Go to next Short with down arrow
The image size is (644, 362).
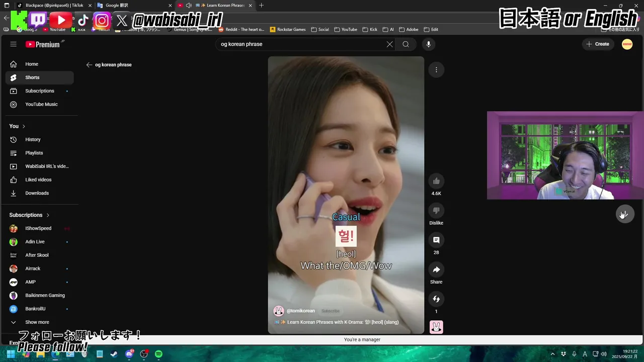[625, 214]
